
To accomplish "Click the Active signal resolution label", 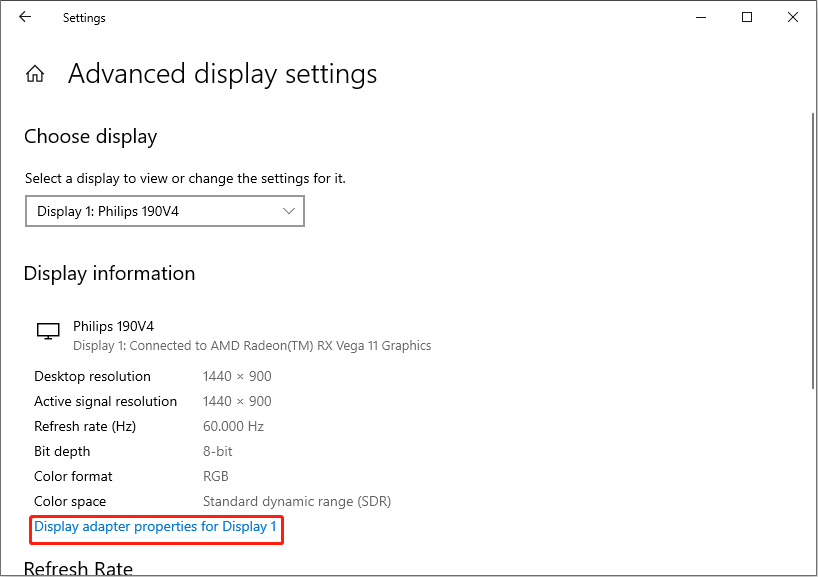I will pos(105,401).
